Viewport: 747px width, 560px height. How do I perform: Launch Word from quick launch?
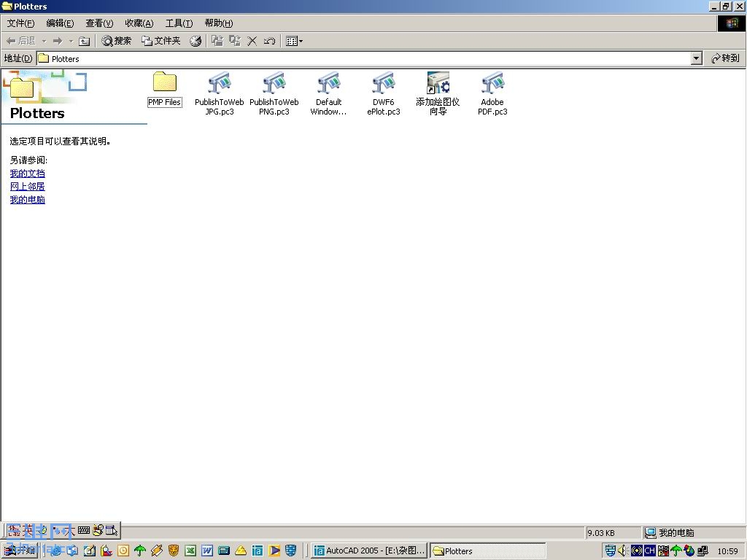(207, 551)
